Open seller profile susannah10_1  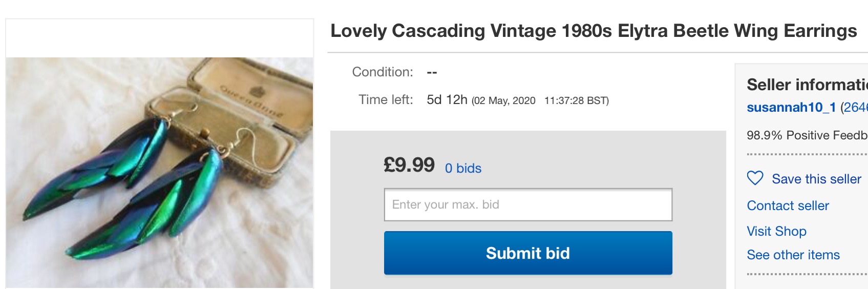pos(791,107)
